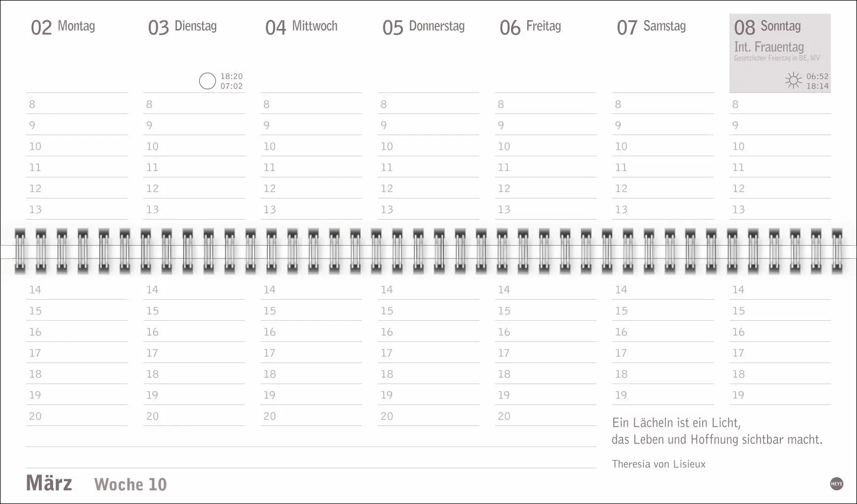Open the 06 Freitag day header
Viewport: 857px width, 504px height.
point(530,27)
